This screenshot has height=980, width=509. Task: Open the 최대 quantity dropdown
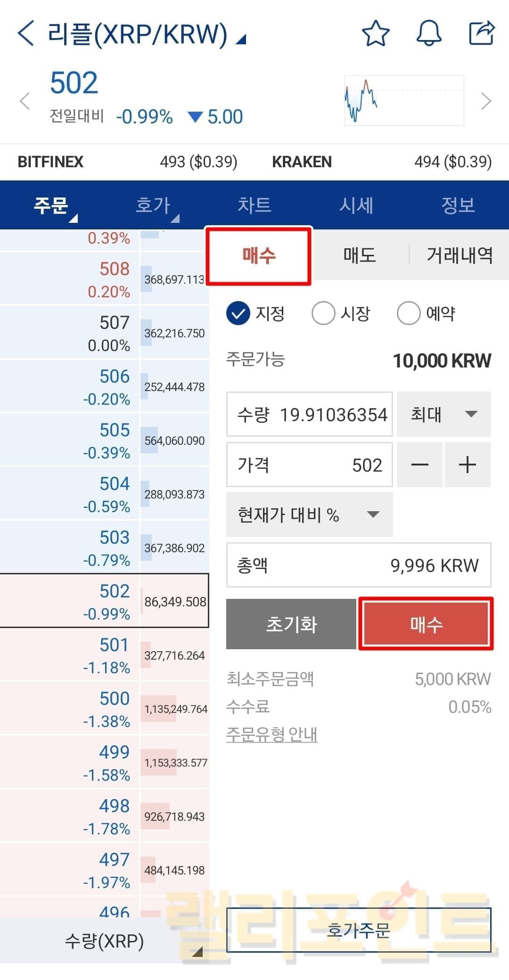coord(443,414)
